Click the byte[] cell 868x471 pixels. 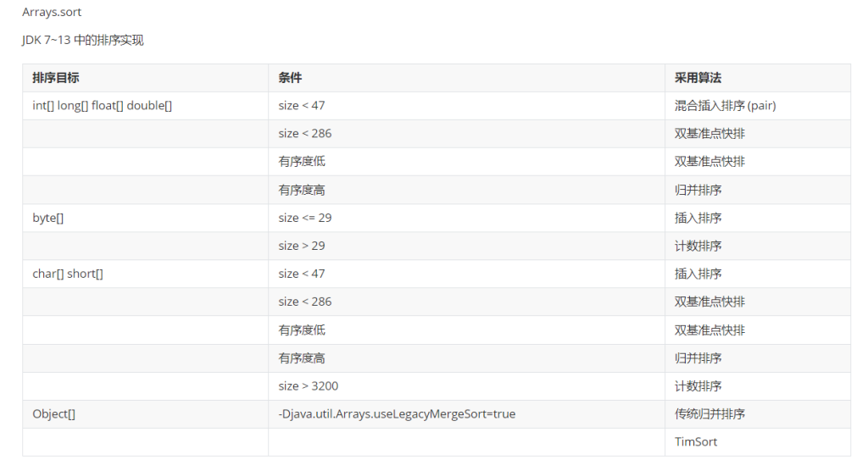pos(48,218)
